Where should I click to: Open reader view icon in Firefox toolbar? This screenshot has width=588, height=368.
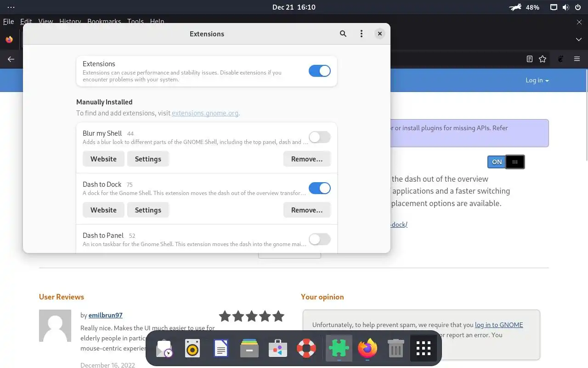click(x=530, y=59)
